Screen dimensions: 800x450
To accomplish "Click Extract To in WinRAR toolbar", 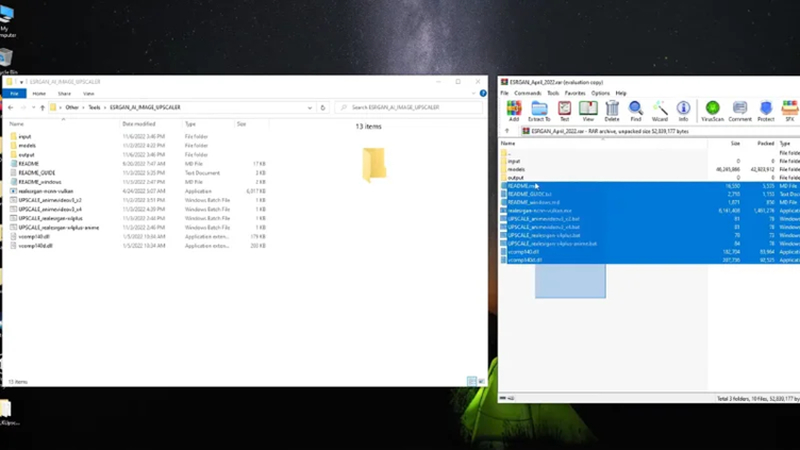I will [x=539, y=111].
